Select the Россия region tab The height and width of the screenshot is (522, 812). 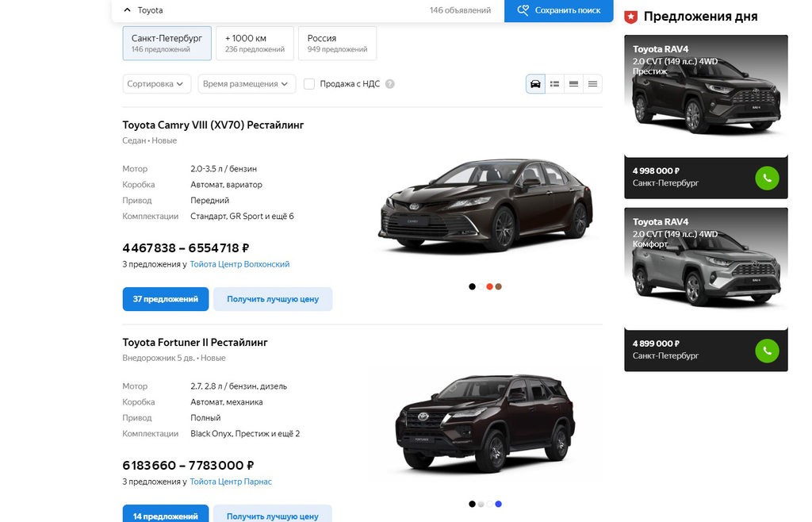tap(337, 43)
